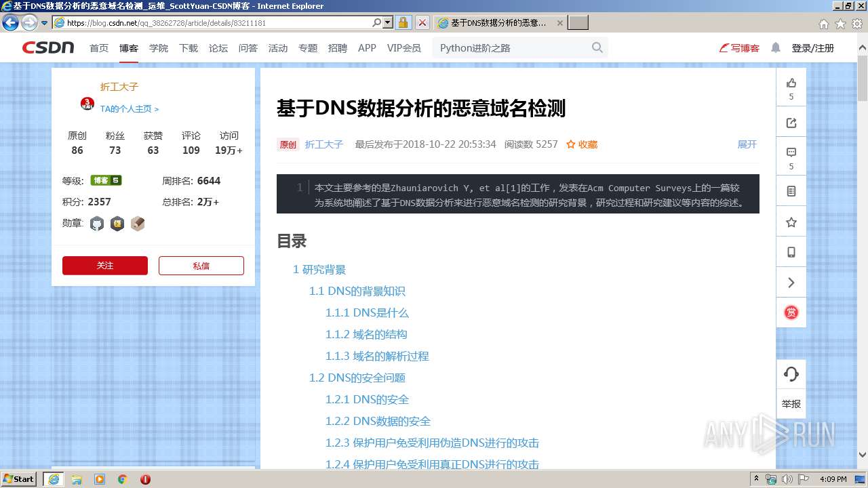The height and width of the screenshot is (488, 868).
Task: Click the Windows Start button
Action: 19,479
